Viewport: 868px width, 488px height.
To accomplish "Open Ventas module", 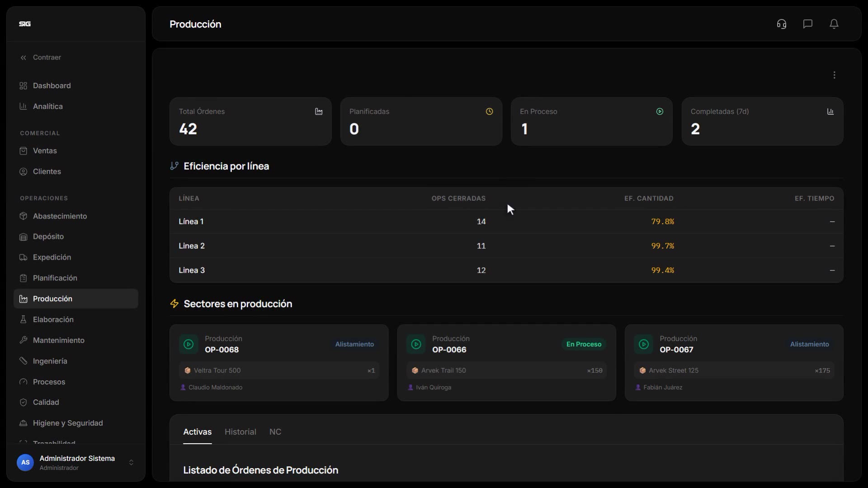I will click(76, 150).
